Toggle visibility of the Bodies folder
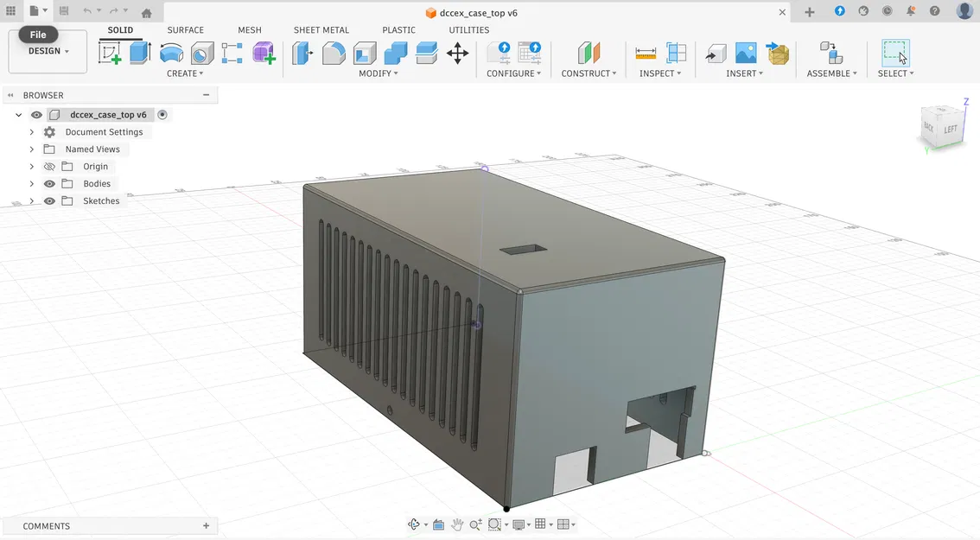Viewport: 980px width, 540px height. (49, 183)
